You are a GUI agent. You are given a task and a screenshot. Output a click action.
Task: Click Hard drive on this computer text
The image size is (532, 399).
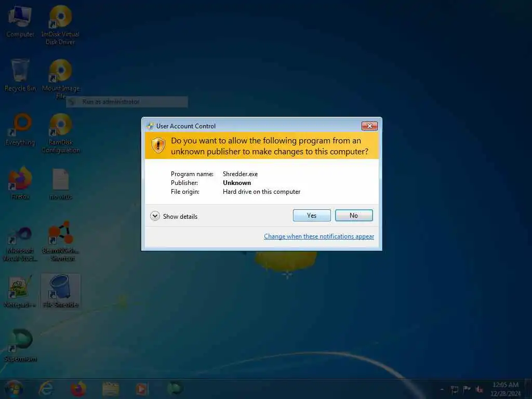(262, 192)
